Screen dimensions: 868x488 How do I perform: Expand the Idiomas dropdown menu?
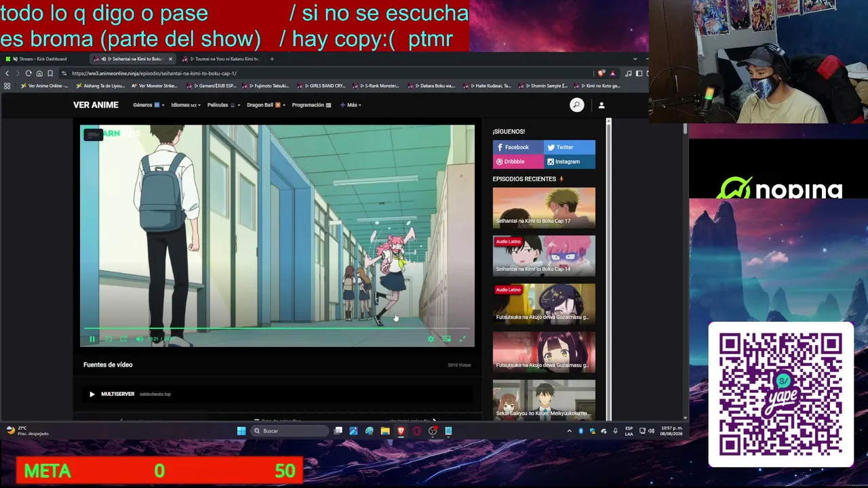(x=186, y=105)
